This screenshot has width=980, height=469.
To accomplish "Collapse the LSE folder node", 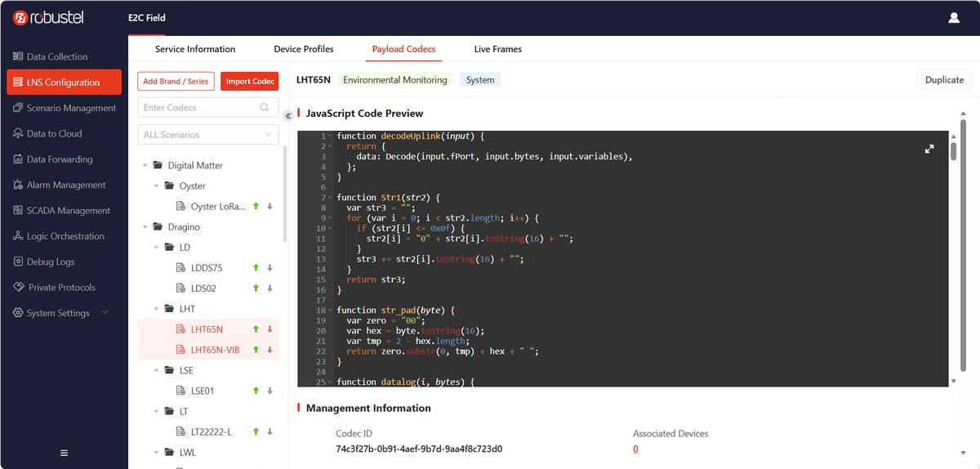I will 158,370.
